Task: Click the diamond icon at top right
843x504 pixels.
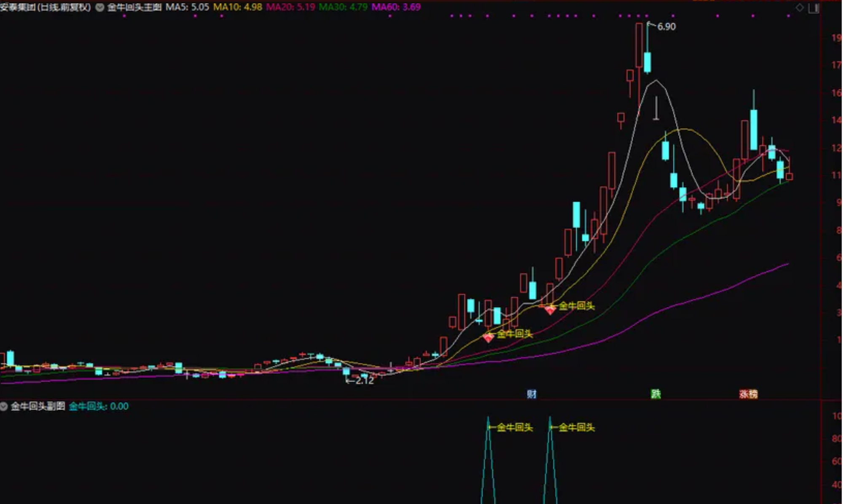Action: click(799, 7)
